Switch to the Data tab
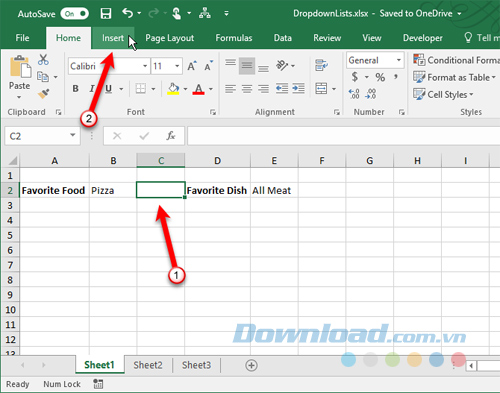 point(283,38)
